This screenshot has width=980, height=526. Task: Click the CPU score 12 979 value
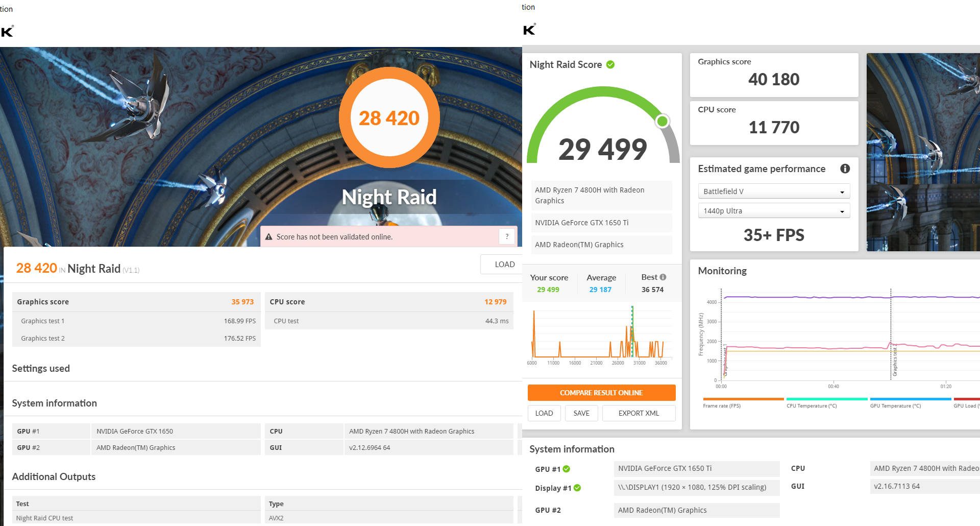(495, 302)
